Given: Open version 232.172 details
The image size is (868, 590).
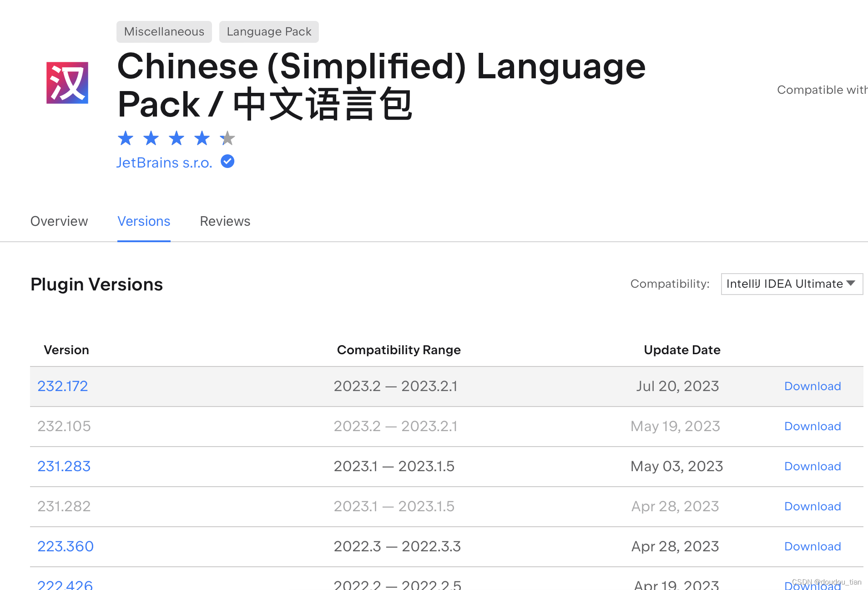Looking at the screenshot, I should tap(62, 386).
